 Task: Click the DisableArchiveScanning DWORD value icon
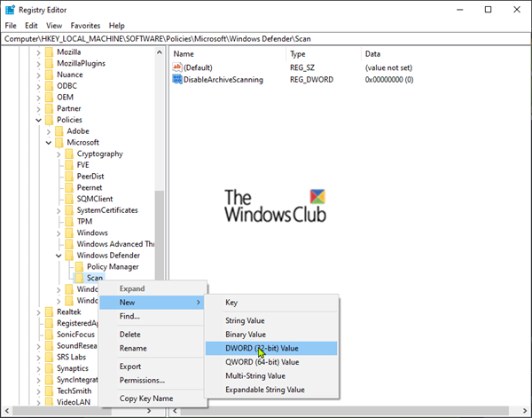pyautogui.click(x=177, y=80)
